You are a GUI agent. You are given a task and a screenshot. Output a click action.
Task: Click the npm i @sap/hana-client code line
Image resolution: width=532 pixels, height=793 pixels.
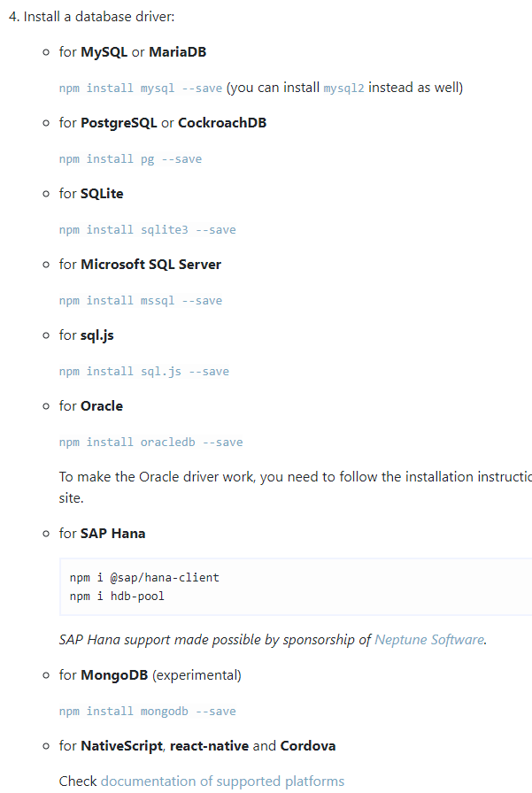click(144, 577)
